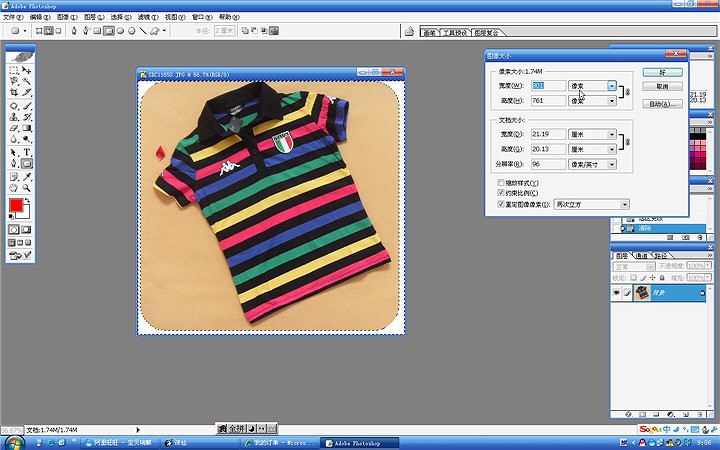Select the Move tool
Image resolution: width=720 pixels, height=450 pixels.
[x=27, y=70]
